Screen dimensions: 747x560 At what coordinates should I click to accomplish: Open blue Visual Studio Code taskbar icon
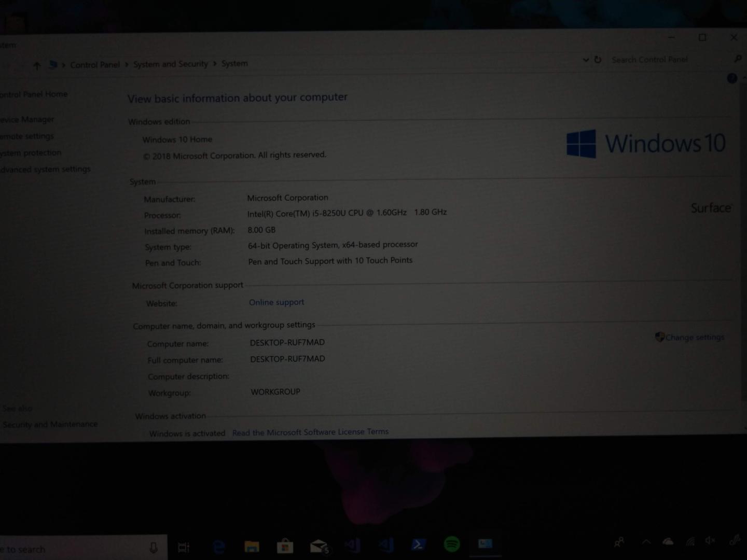coord(385,545)
